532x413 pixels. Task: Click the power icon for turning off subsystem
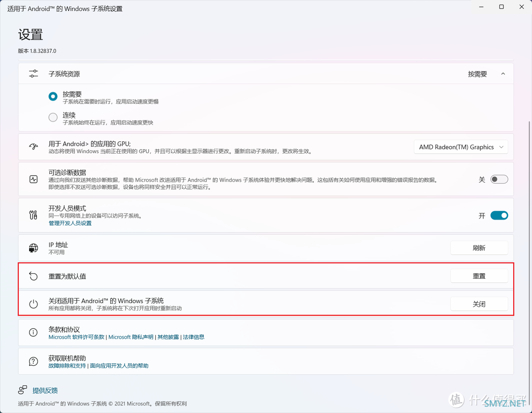(33, 304)
